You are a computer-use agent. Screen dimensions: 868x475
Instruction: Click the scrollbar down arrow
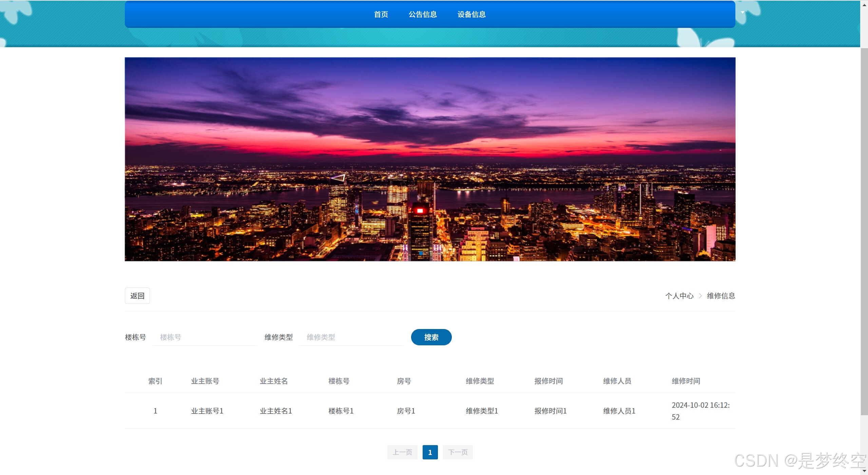pyautogui.click(x=864, y=471)
